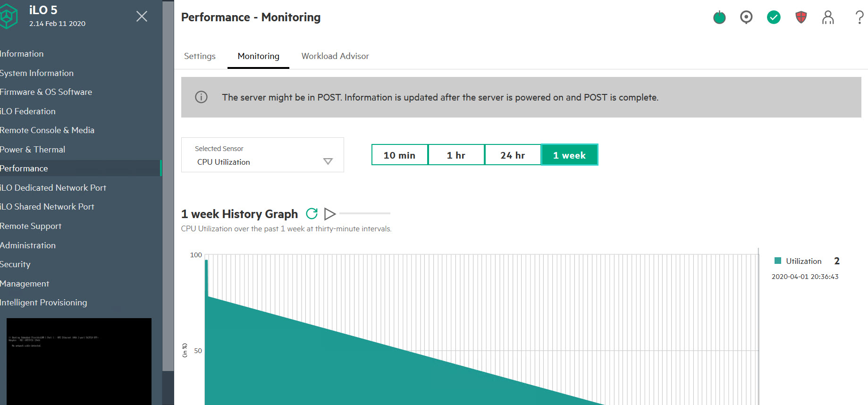Click the teal Utilization legend swatch
The image size is (868, 405).
(x=778, y=261)
